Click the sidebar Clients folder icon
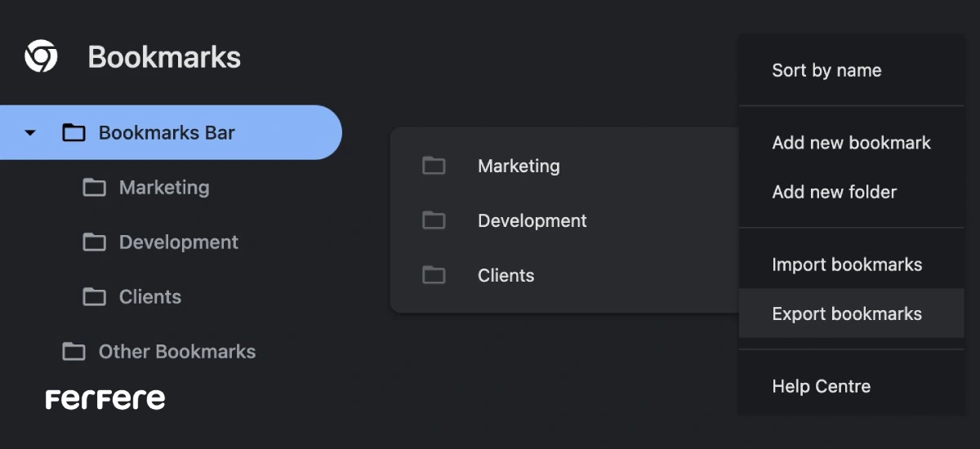Image resolution: width=980 pixels, height=449 pixels. [x=94, y=296]
